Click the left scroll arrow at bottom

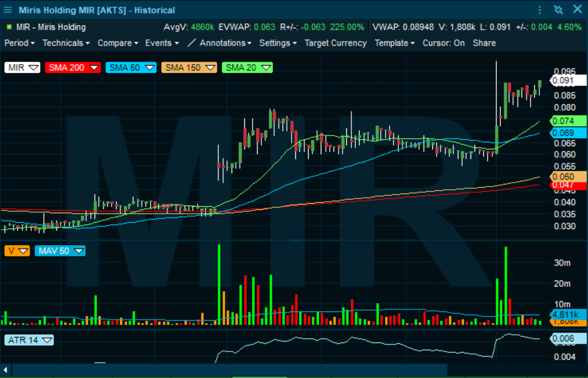tap(5, 369)
